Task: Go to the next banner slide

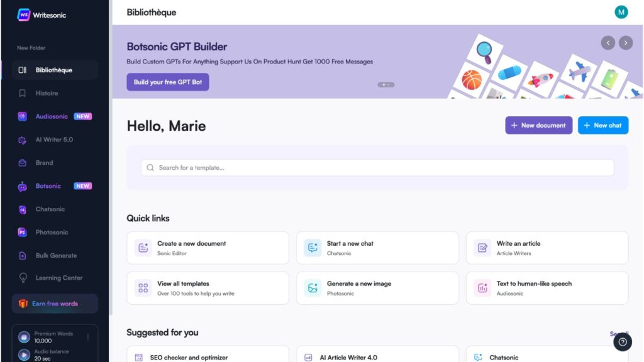Action: click(x=626, y=43)
